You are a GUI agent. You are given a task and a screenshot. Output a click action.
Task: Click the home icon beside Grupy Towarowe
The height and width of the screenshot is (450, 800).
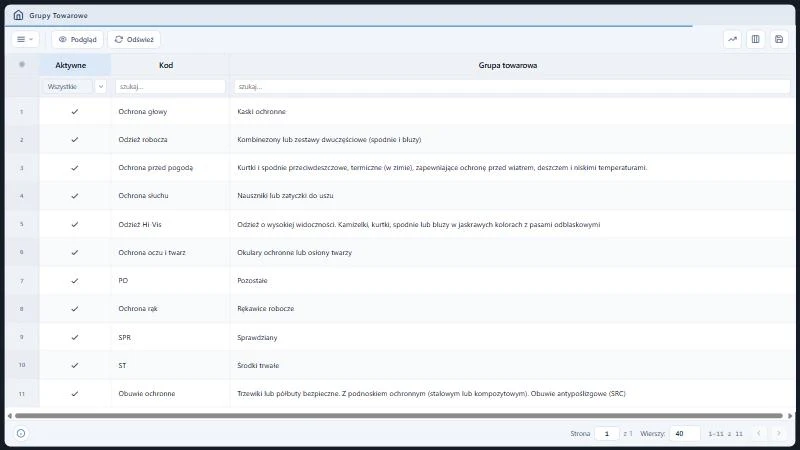[18, 15]
